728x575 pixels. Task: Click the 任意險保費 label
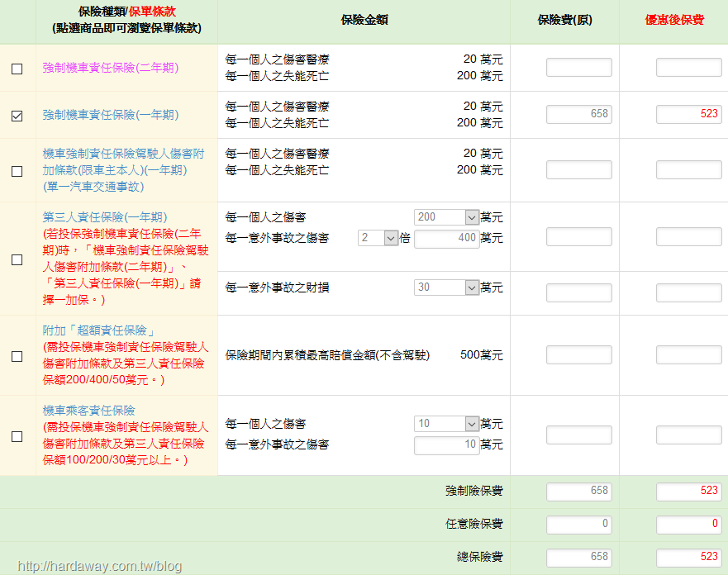[474, 524]
